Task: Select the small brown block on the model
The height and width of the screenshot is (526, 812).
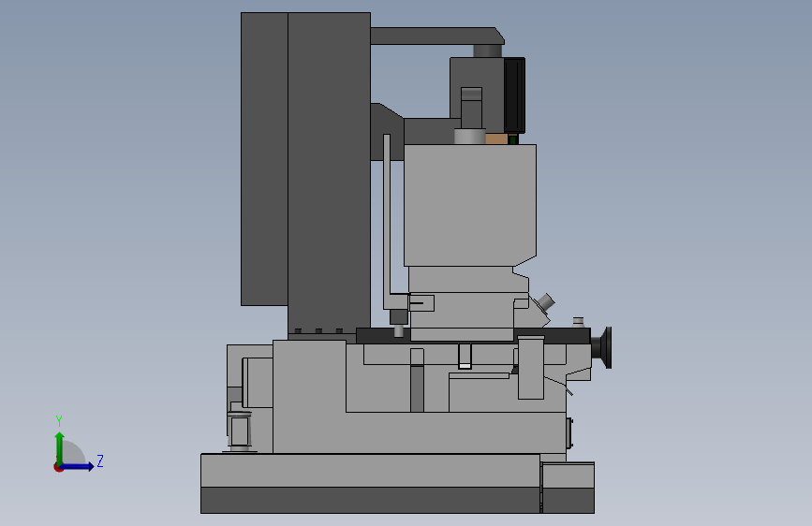Action: (x=496, y=139)
